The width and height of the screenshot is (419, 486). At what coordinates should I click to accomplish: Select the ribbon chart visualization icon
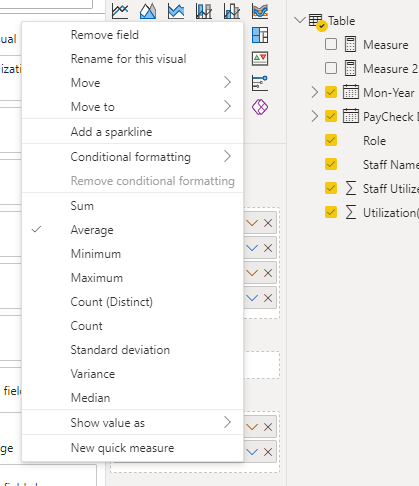coord(260,11)
